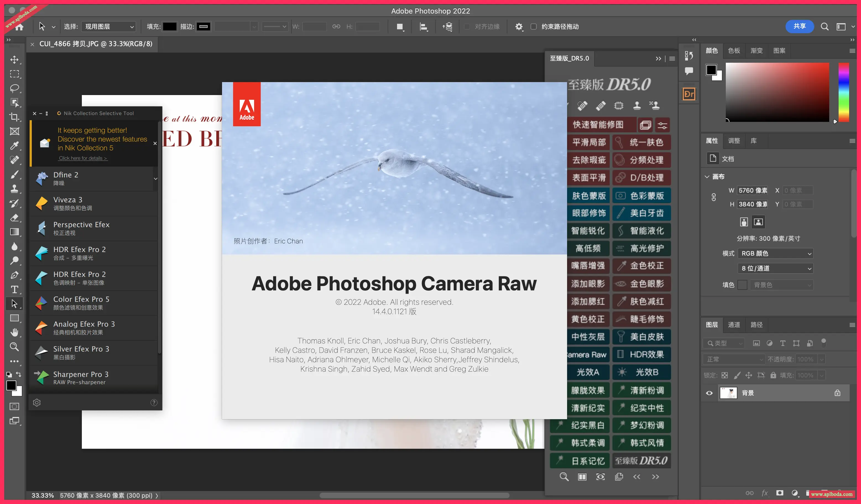This screenshot has height=504, width=861.
Task: Toggle lock transparent pixels
Action: [x=724, y=375]
